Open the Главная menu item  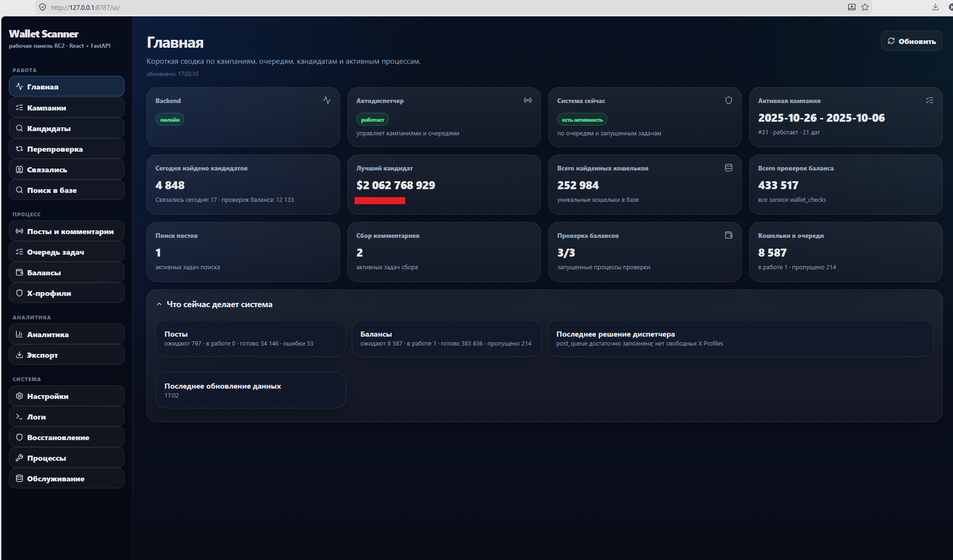[x=66, y=87]
